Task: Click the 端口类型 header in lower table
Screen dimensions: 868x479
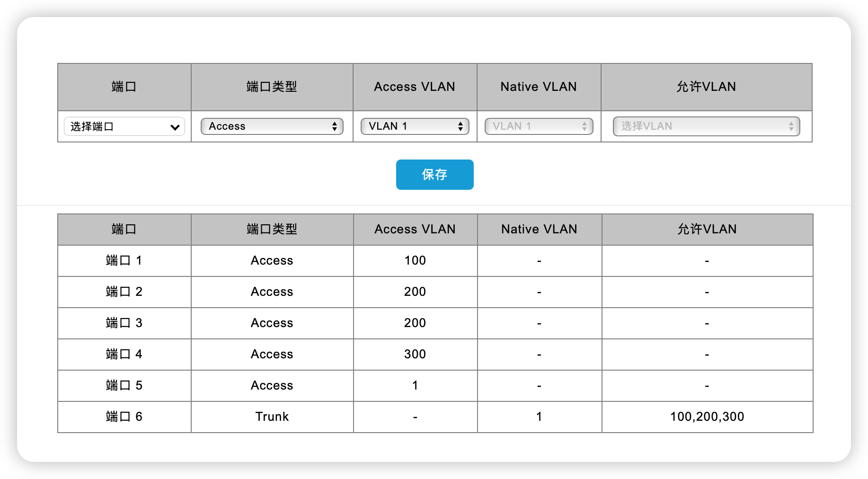Action: click(x=272, y=230)
